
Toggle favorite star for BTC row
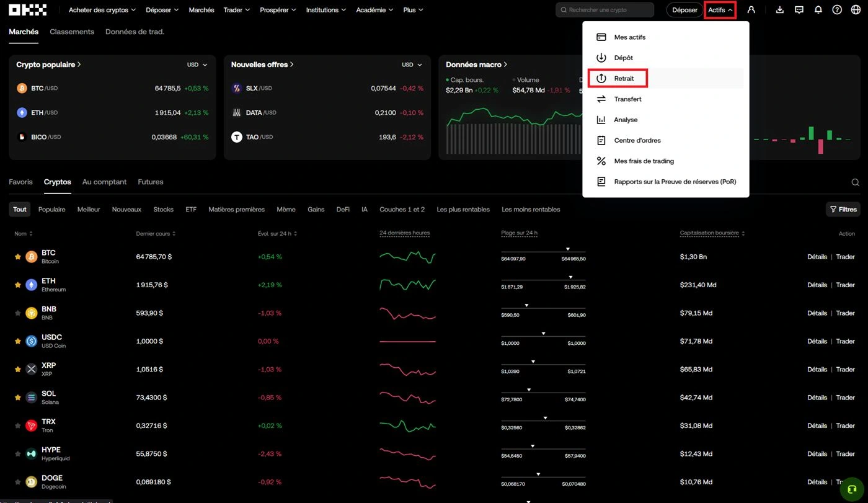[x=17, y=257]
